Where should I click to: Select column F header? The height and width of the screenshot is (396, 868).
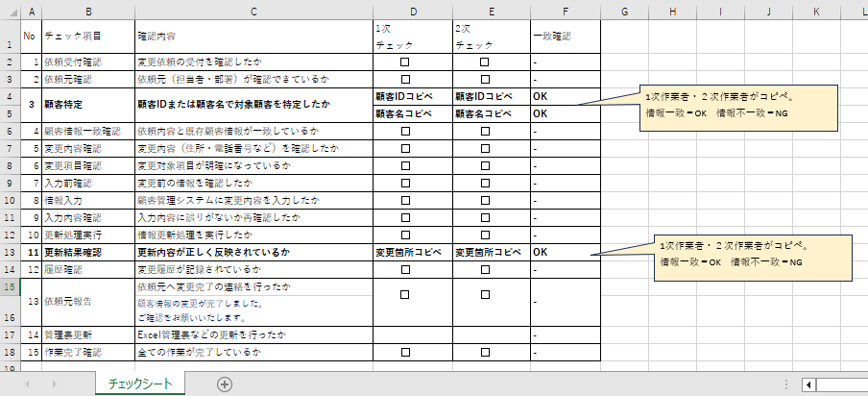(566, 12)
